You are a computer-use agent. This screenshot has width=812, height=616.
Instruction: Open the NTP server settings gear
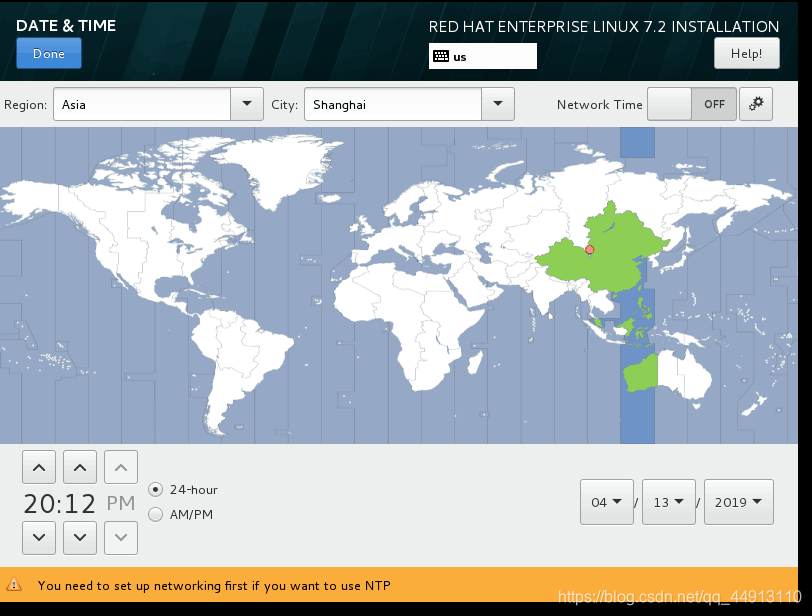coord(756,104)
